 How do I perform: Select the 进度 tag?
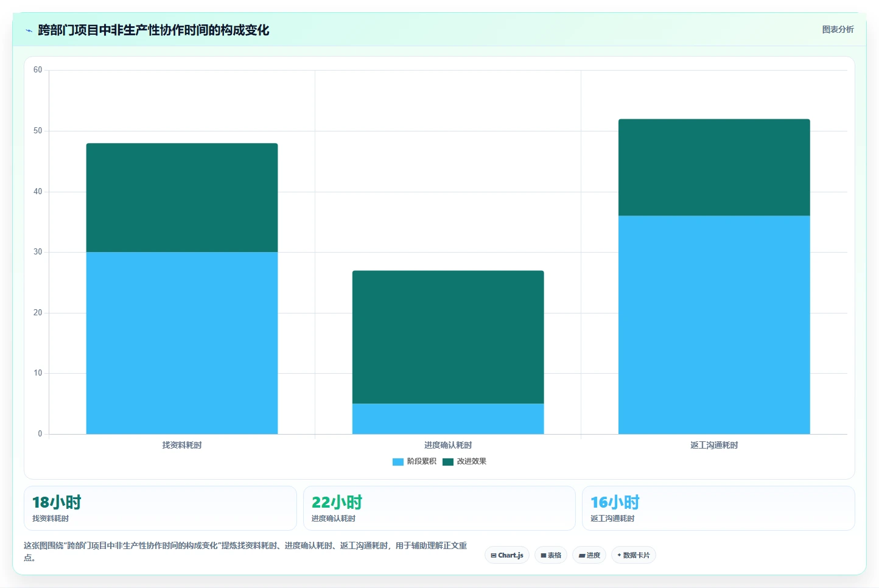point(589,555)
